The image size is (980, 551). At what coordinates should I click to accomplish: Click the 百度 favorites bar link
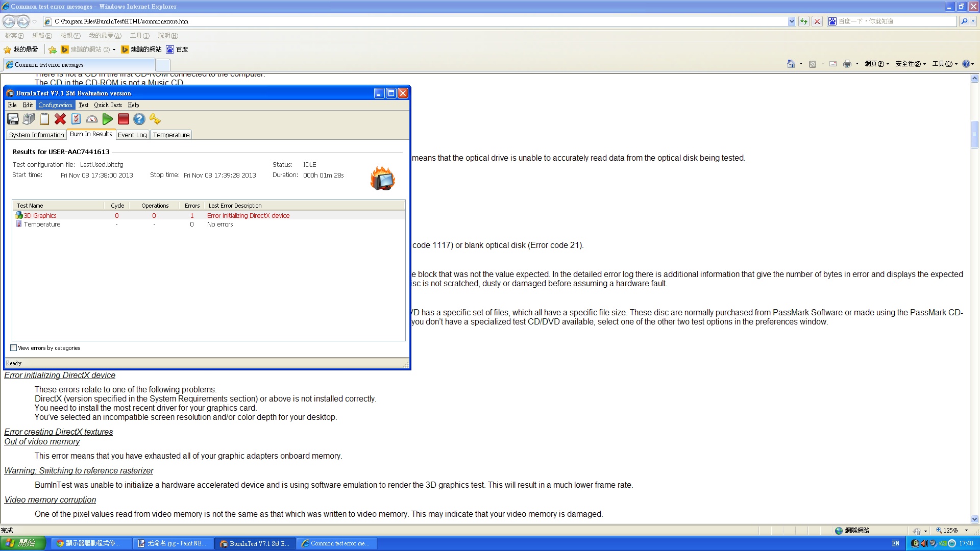(x=177, y=49)
